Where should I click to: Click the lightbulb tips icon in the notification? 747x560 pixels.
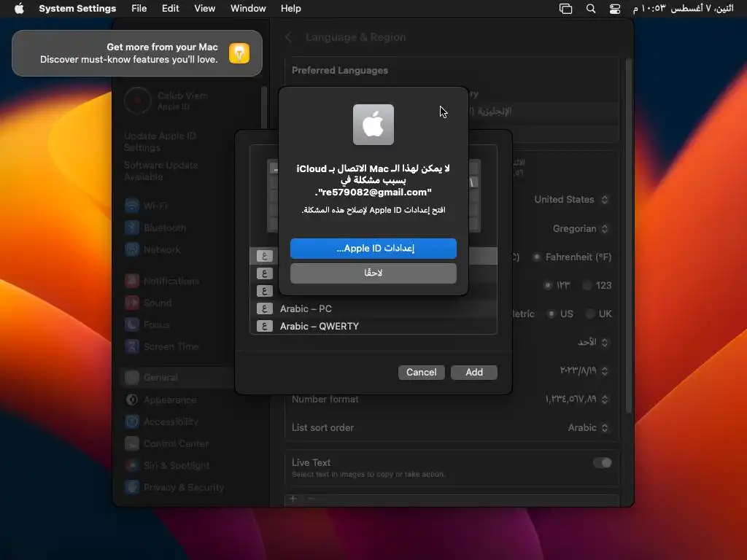click(x=239, y=52)
